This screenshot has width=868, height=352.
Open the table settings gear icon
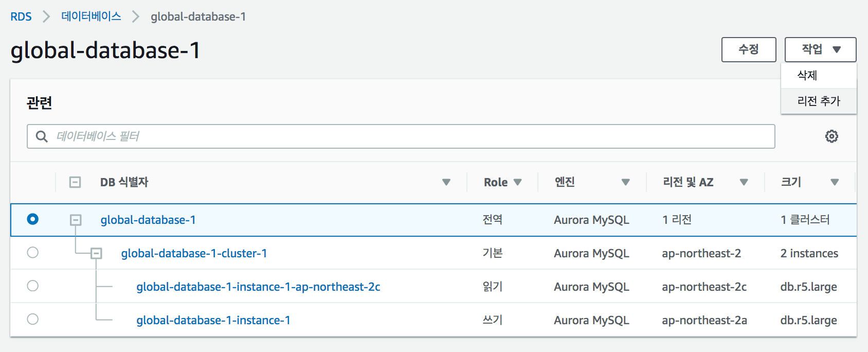(x=831, y=136)
